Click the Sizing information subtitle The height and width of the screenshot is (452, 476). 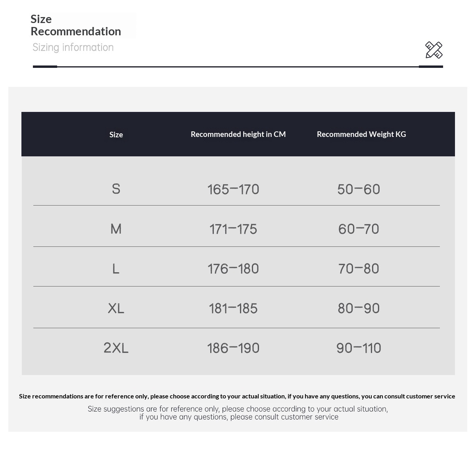pyautogui.click(x=73, y=47)
